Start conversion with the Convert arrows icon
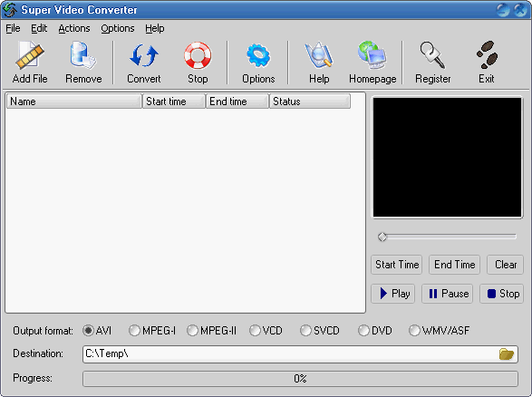532x397 pixels. tap(144, 55)
